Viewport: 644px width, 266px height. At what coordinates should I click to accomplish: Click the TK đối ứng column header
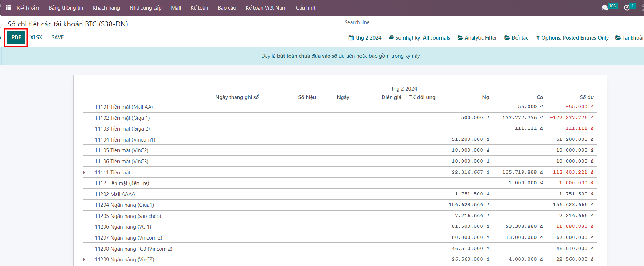[422, 97]
